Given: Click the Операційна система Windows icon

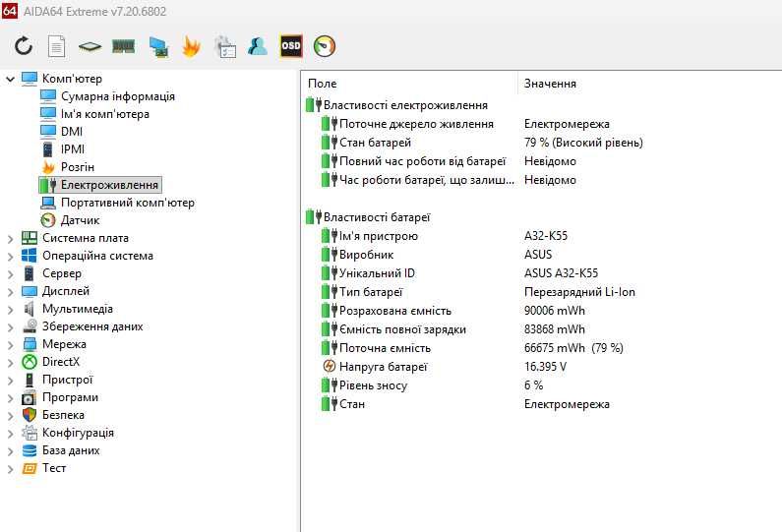Looking at the screenshot, I should coord(30,256).
